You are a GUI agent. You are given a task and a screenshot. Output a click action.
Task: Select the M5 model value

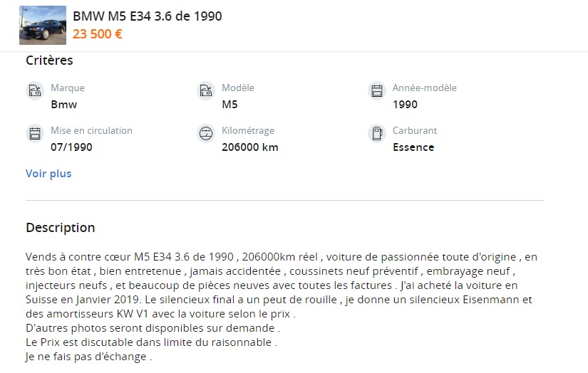click(x=229, y=105)
